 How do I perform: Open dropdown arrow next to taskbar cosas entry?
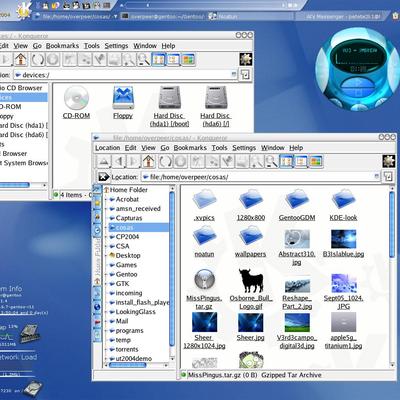tap(115, 16)
